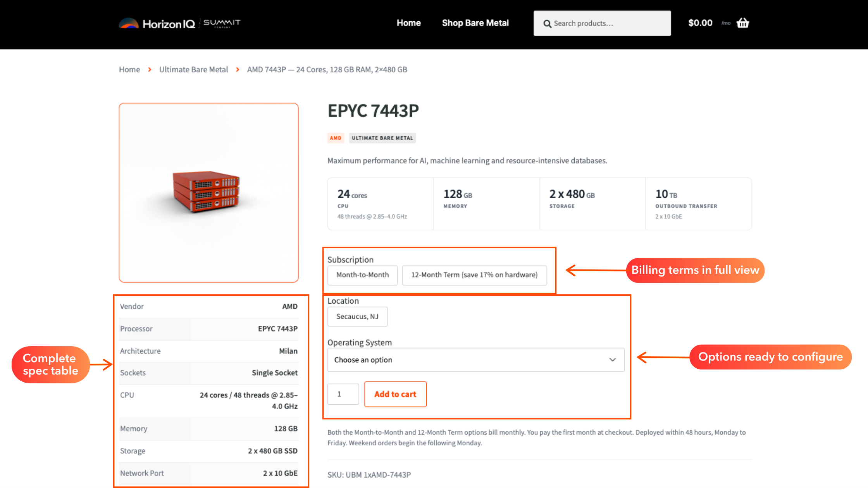
Task: Click the Home breadcrumb link
Action: pyautogui.click(x=129, y=69)
